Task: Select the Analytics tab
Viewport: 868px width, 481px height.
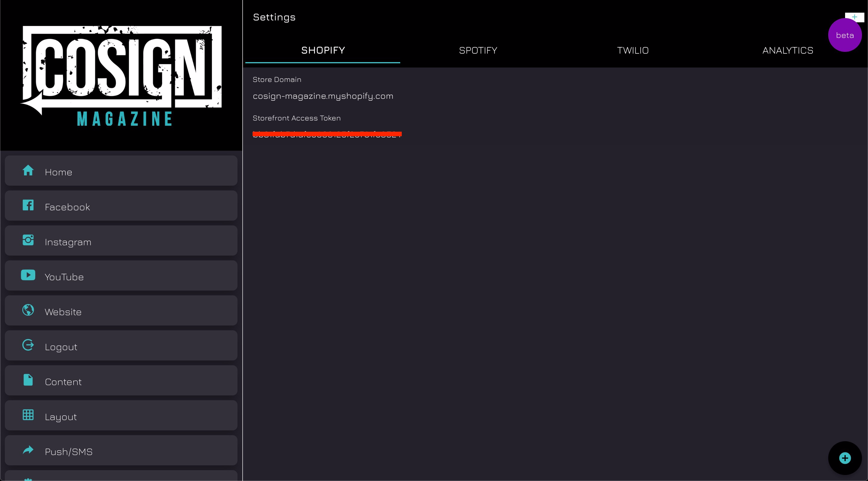Action: tap(788, 51)
